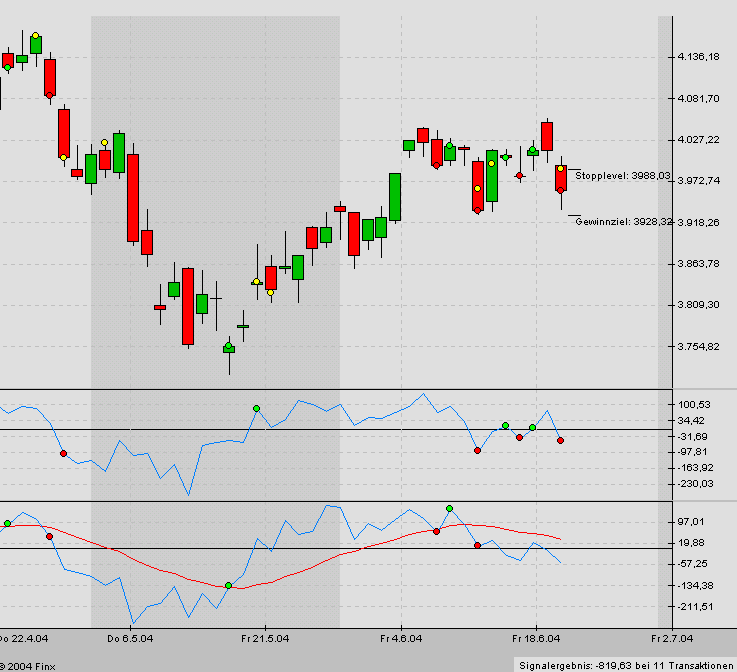This screenshot has height=672, width=737.
Task: Click the green dot at far left of the bottom indicator
Action: click(x=8, y=523)
